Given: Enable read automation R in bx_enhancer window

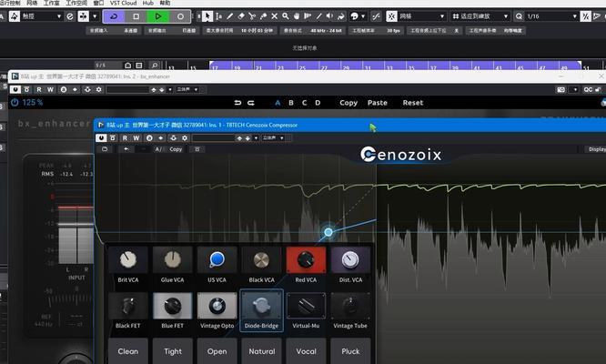Looking at the screenshot, I should click(x=38, y=90).
